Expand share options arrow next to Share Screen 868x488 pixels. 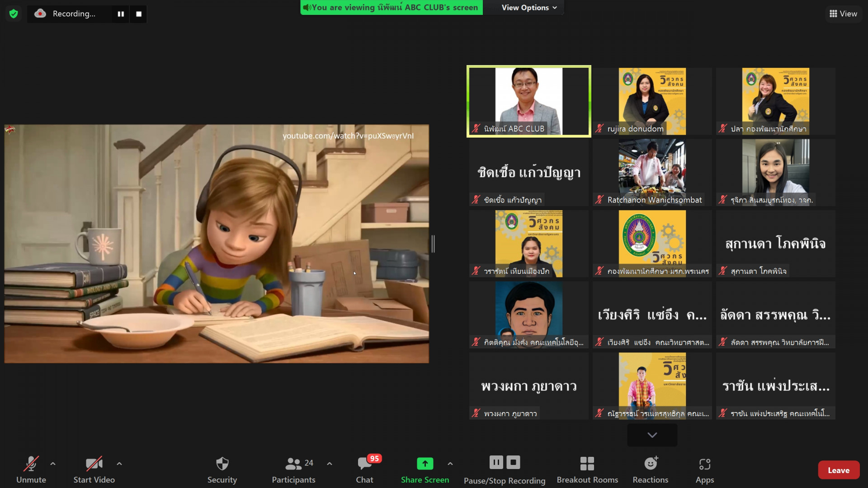pyautogui.click(x=450, y=464)
